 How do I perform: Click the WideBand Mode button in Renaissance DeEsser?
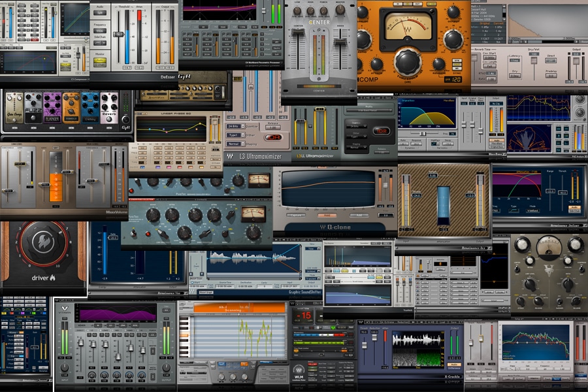pyautogui.click(x=533, y=211)
